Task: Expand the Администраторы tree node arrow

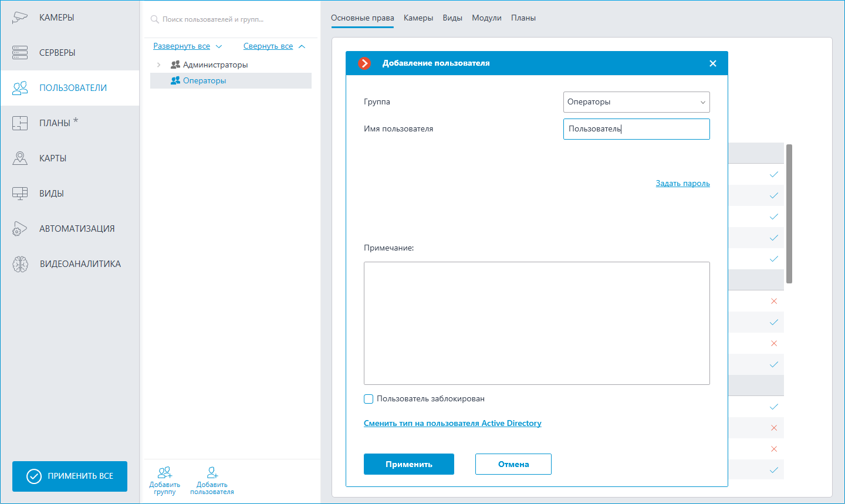Action: click(x=158, y=65)
